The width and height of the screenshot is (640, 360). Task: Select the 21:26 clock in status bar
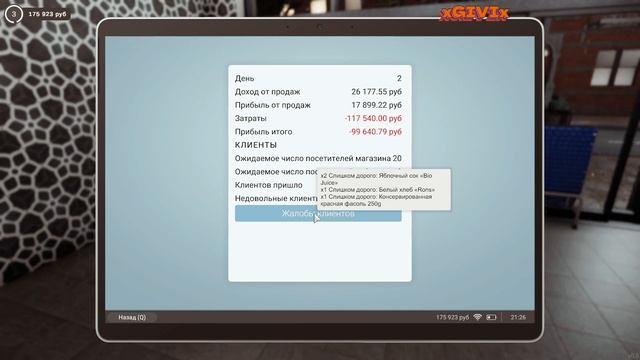(x=518, y=317)
